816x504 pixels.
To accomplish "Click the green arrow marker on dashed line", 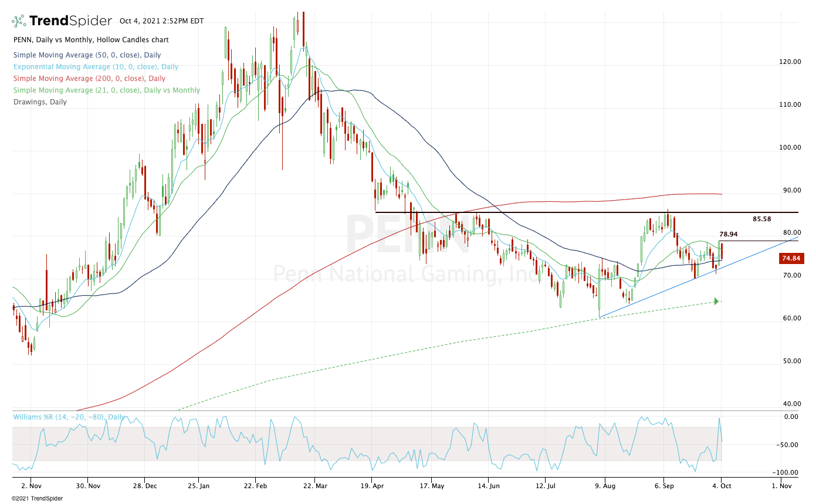I will pos(716,302).
